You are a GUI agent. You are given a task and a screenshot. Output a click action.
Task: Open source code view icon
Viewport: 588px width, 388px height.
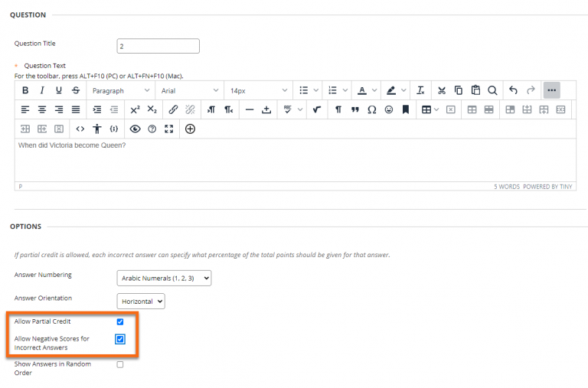tap(80, 129)
